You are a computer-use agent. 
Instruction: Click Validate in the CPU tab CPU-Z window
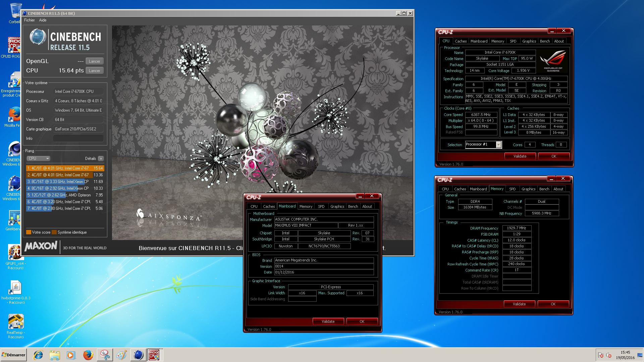click(x=520, y=156)
